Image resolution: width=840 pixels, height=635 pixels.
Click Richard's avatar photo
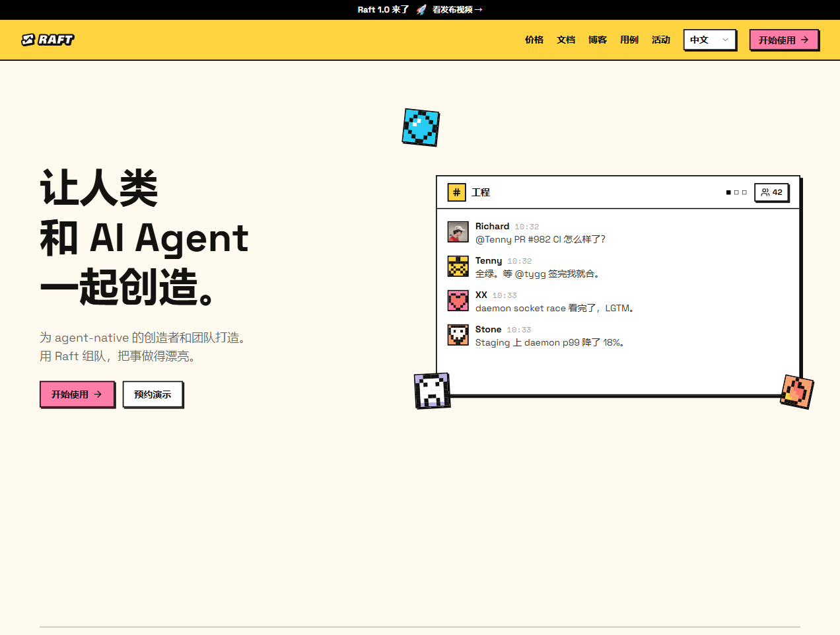point(458,232)
